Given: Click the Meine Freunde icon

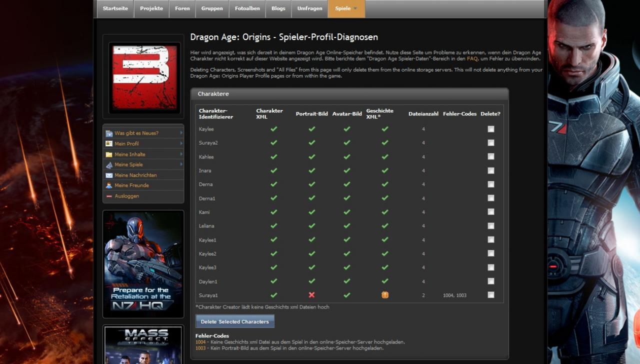Looking at the screenshot, I should click(x=109, y=185).
